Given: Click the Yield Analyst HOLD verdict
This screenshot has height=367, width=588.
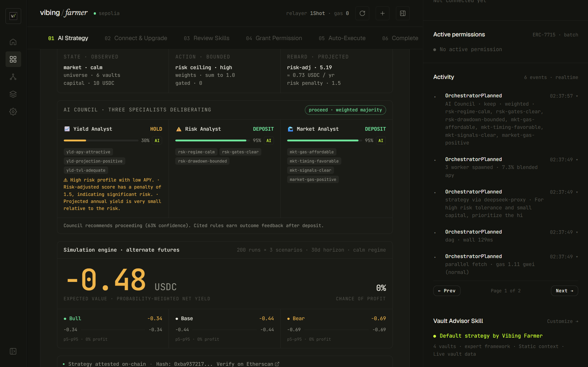Looking at the screenshot, I should 156,129.
